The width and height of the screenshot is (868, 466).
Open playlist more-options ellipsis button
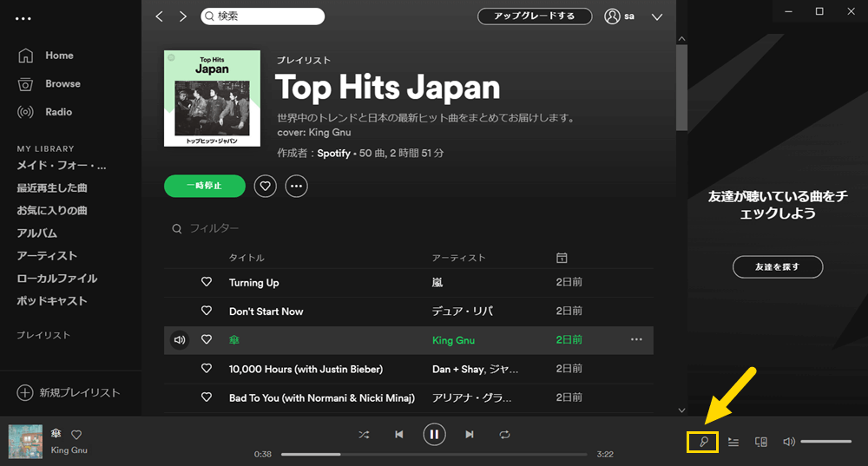point(296,186)
